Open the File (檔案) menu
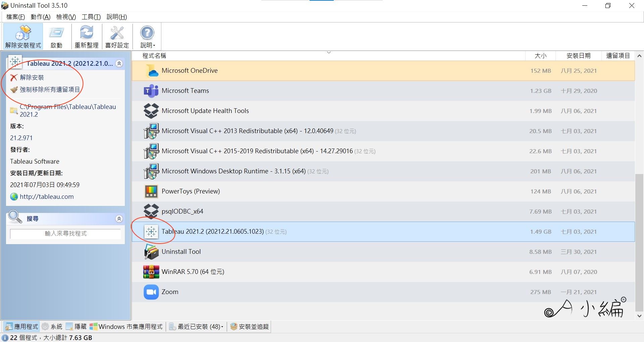644x342 pixels. point(15,17)
